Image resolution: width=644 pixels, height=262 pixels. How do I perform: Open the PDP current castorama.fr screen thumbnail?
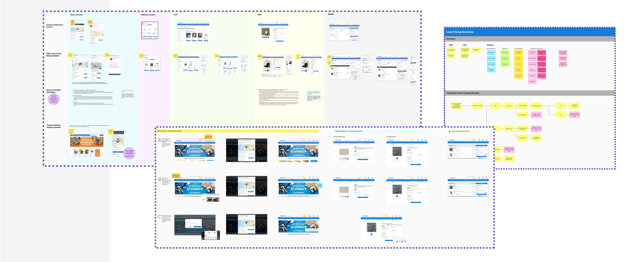pos(273,32)
